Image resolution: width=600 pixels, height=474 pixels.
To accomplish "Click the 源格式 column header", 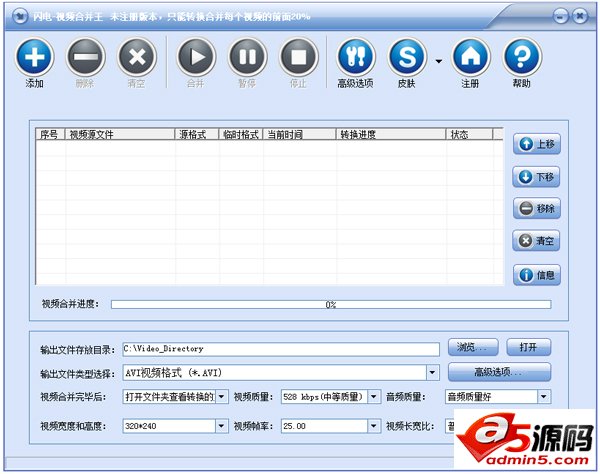I will coord(197,135).
